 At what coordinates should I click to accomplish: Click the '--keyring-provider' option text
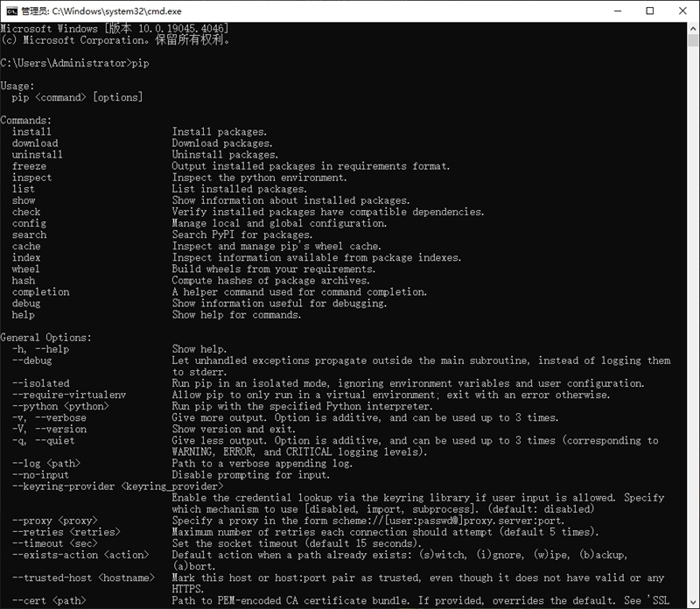pos(63,486)
